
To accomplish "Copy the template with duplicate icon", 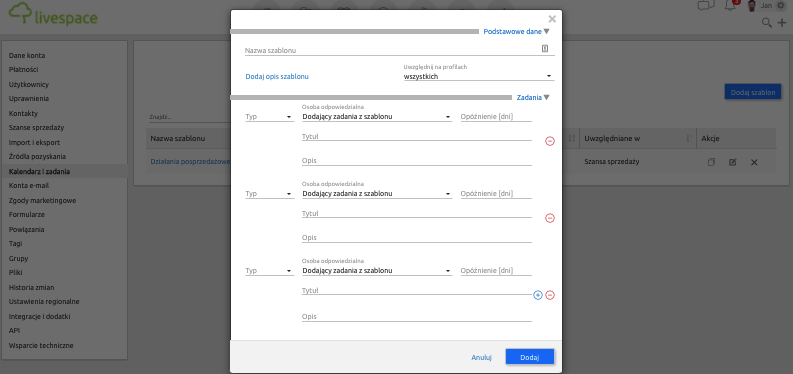I will [711, 162].
